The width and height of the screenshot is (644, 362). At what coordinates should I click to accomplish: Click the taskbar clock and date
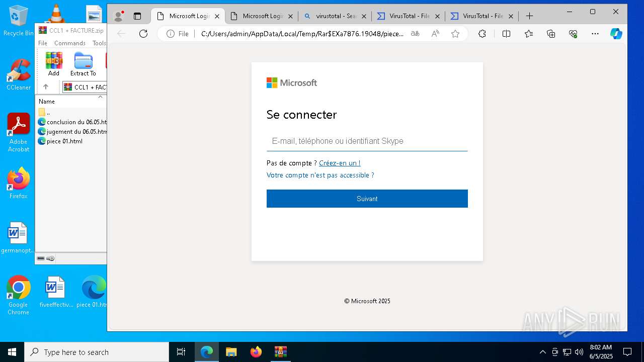pos(601,352)
